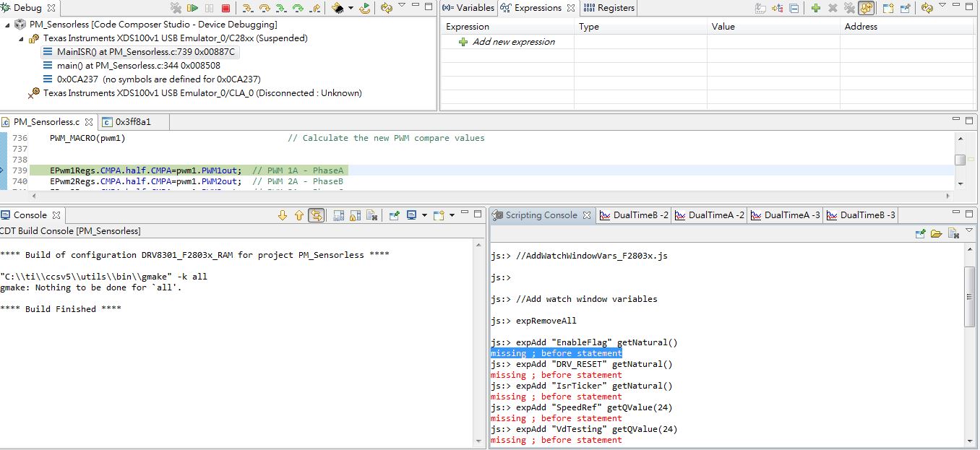Toggle the highlighted button in Console toolbar
Image resolution: width=980 pixels, height=450 pixels.
[316, 215]
